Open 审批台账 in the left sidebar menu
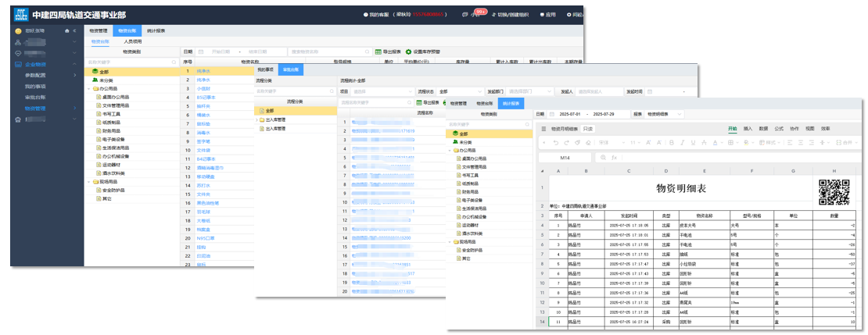This screenshot has height=335, width=868. tap(35, 98)
